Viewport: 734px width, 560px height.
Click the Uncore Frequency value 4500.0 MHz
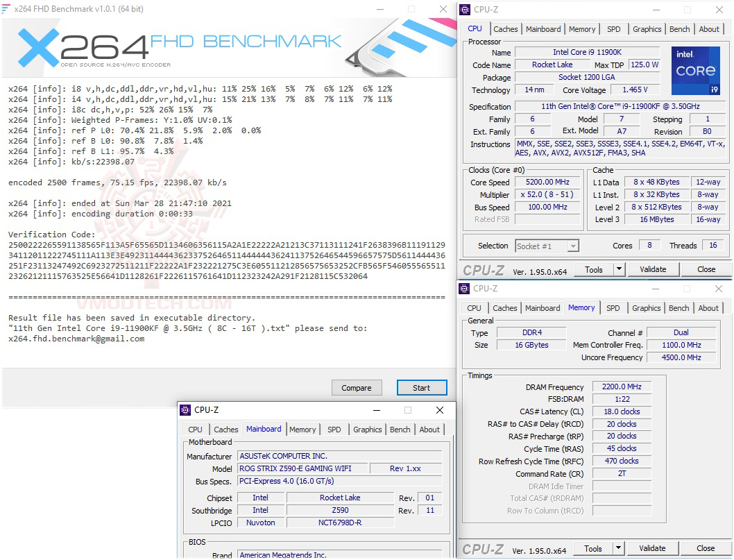pos(681,357)
